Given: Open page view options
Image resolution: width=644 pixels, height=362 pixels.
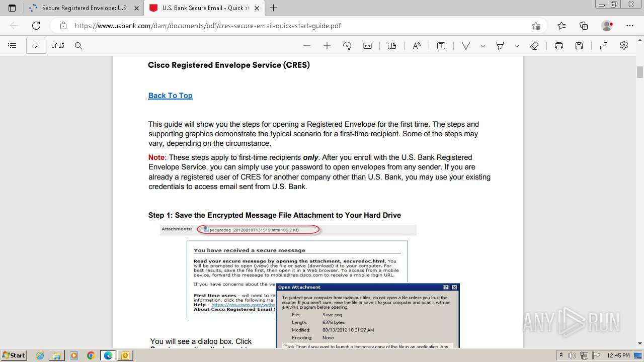Looking at the screenshot, I should 392,46.
